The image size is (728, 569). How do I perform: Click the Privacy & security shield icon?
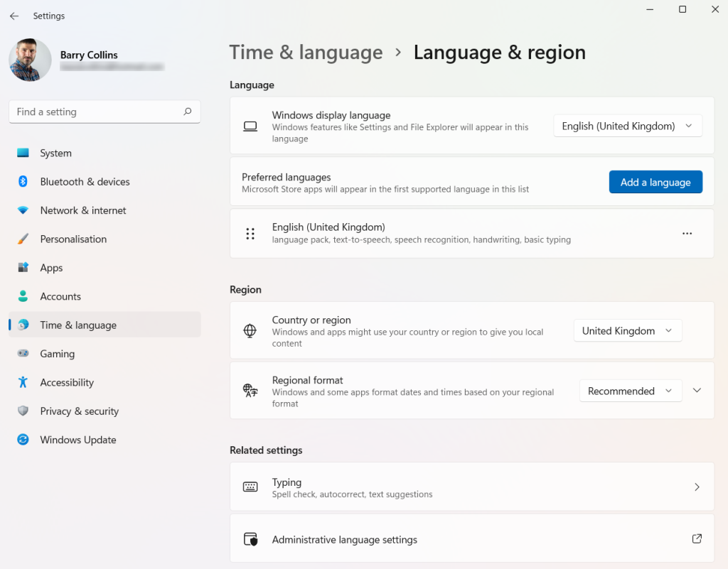[x=23, y=411]
